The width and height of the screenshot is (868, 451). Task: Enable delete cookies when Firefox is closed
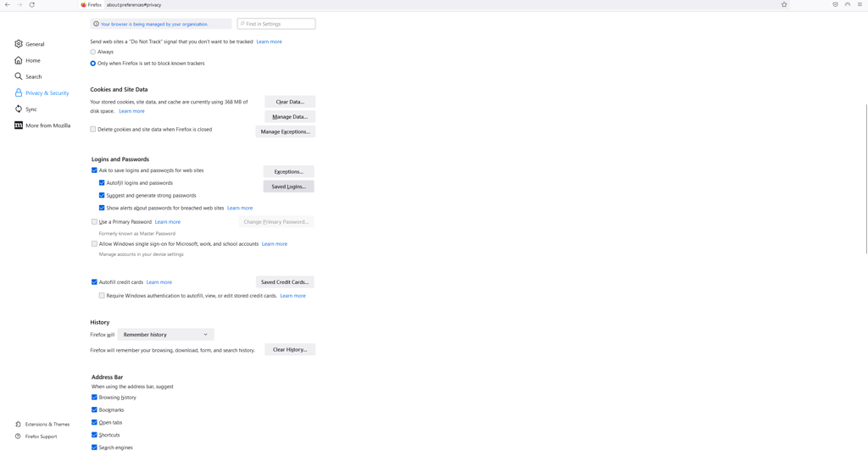[x=93, y=130]
